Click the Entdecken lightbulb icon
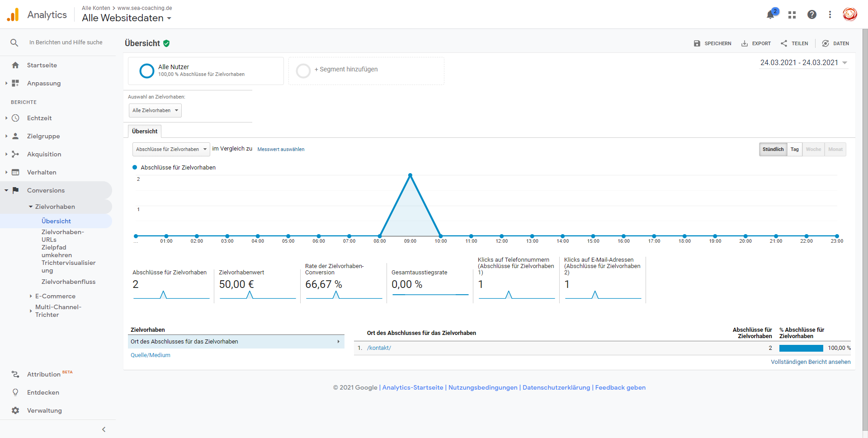The width and height of the screenshot is (868, 438). 15,392
